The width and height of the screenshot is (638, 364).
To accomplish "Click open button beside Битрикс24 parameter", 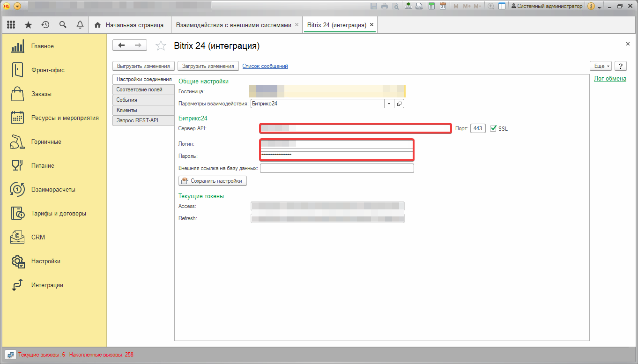I will [x=399, y=104].
